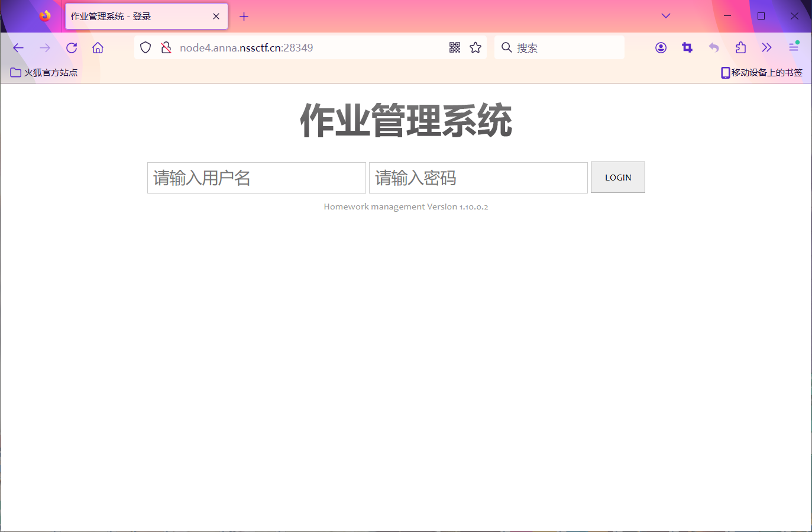Image resolution: width=812 pixels, height=532 pixels.
Task: Open the 火狐官方站点 bookmark folder
Action: [44, 73]
